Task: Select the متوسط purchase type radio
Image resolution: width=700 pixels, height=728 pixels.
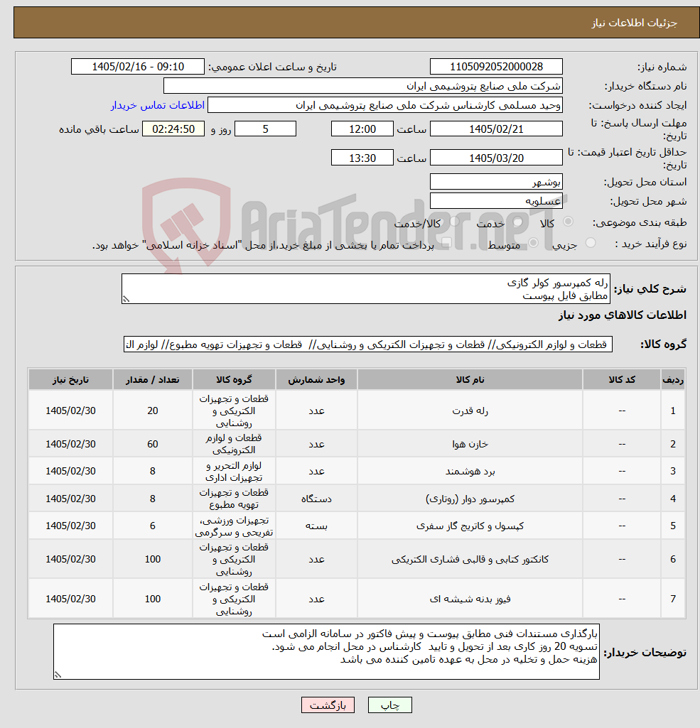Action: [534, 243]
